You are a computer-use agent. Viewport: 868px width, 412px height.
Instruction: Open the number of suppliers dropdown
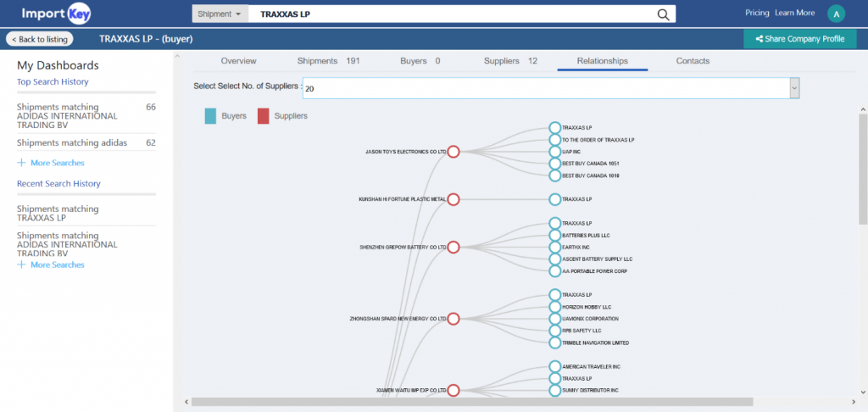tap(551, 88)
